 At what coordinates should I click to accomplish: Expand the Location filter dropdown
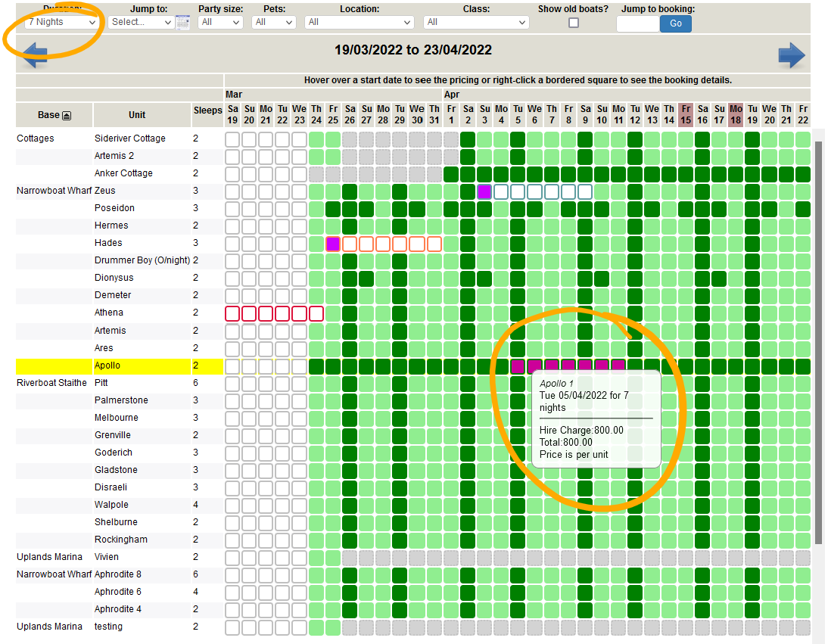coord(360,22)
